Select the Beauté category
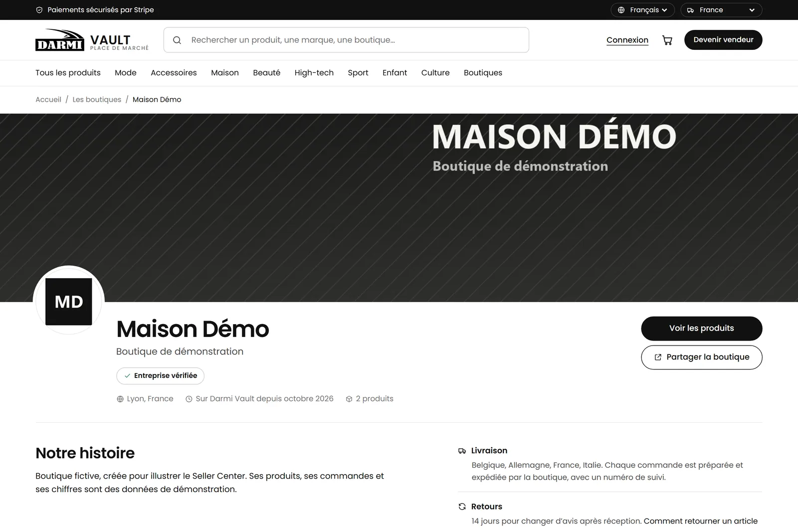The height and width of the screenshot is (532, 798). click(267, 73)
